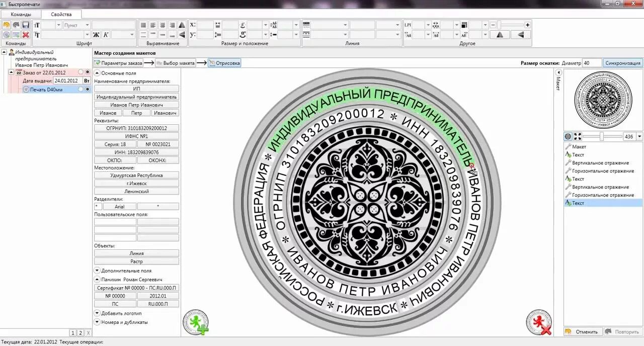This screenshot has width=644, height=346.
Task: Select the highlighted Текст layer at bottom
Action: [x=603, y=203]
